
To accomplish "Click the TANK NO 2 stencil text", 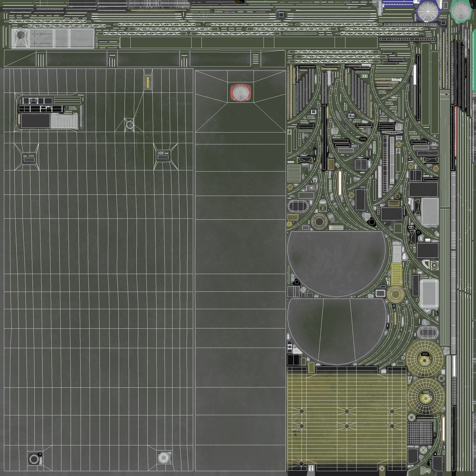I will coord(296,434).
